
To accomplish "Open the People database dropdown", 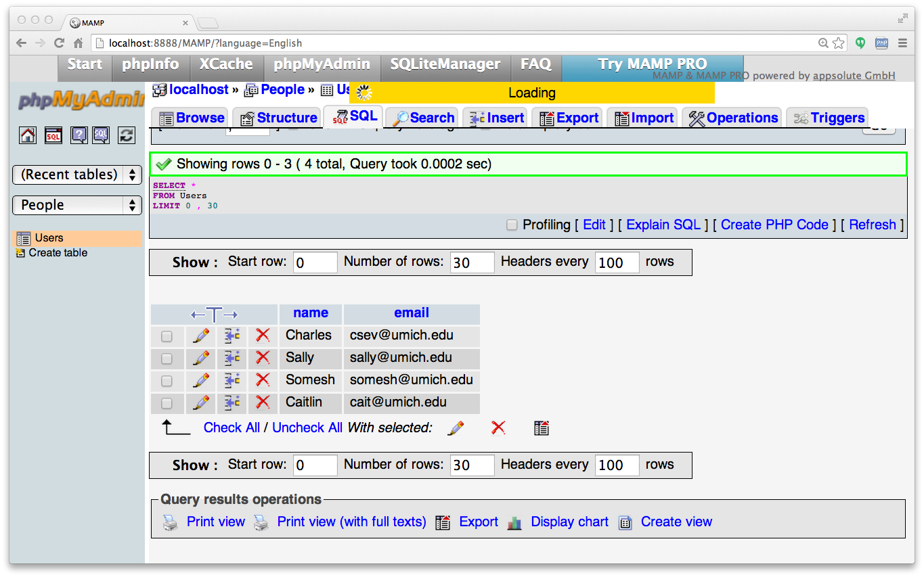I will coord(77,205).
